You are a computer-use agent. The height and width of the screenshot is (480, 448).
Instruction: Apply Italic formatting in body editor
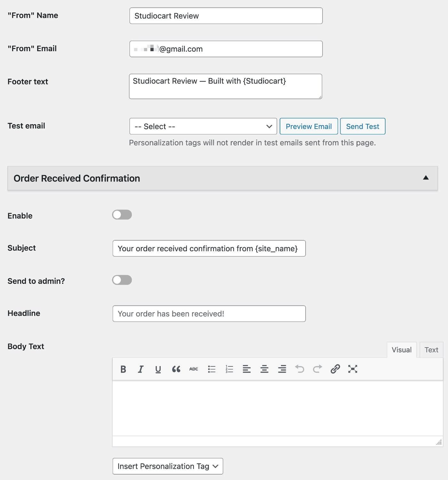pos(140,369)
